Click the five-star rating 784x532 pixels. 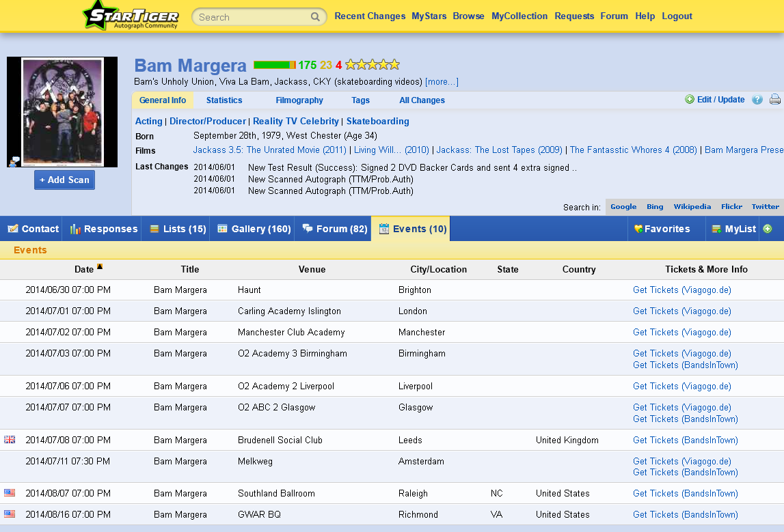tap(373, 64)
